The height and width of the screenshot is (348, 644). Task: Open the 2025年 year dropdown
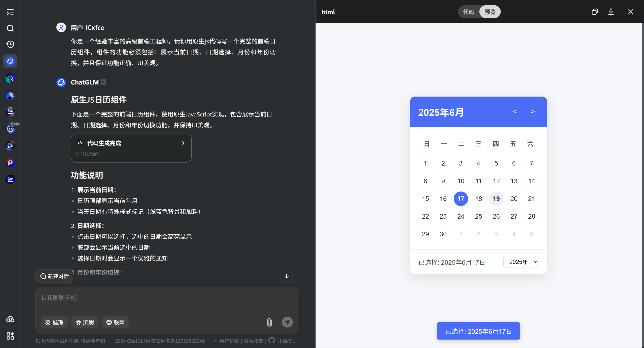pos(521,262)
